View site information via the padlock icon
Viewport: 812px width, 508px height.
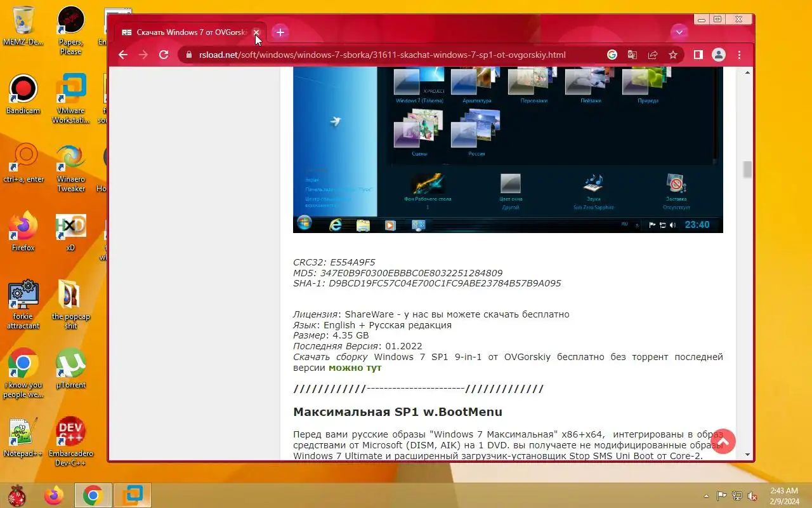coord(188,55)
